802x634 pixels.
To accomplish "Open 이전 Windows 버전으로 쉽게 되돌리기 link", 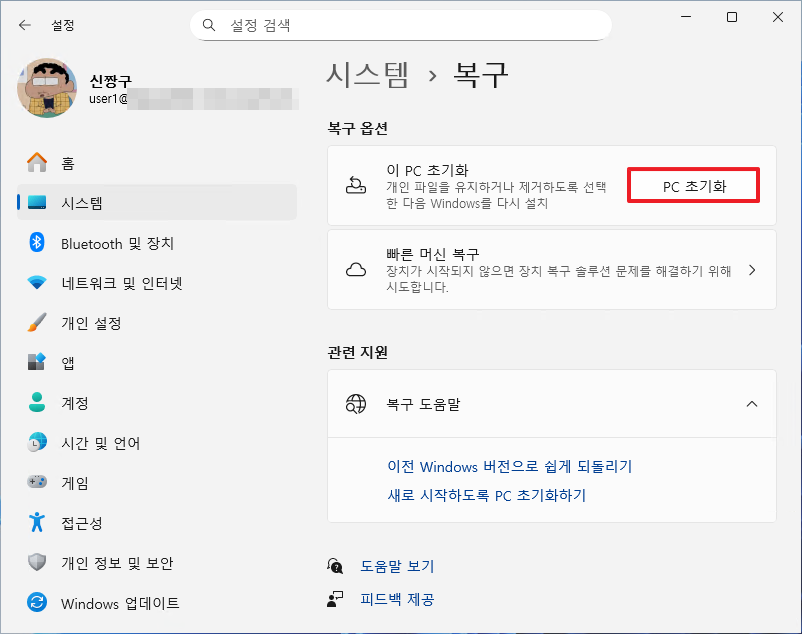I will 509,466.
